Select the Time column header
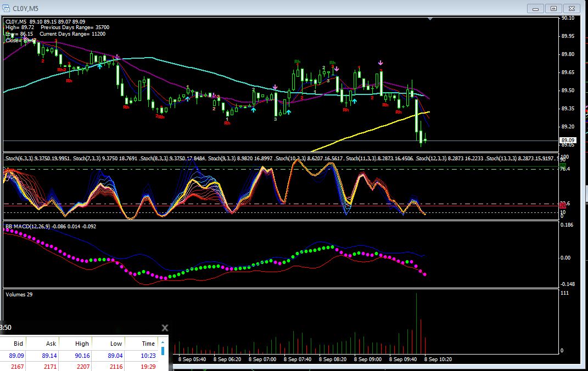 pos(148,343)
